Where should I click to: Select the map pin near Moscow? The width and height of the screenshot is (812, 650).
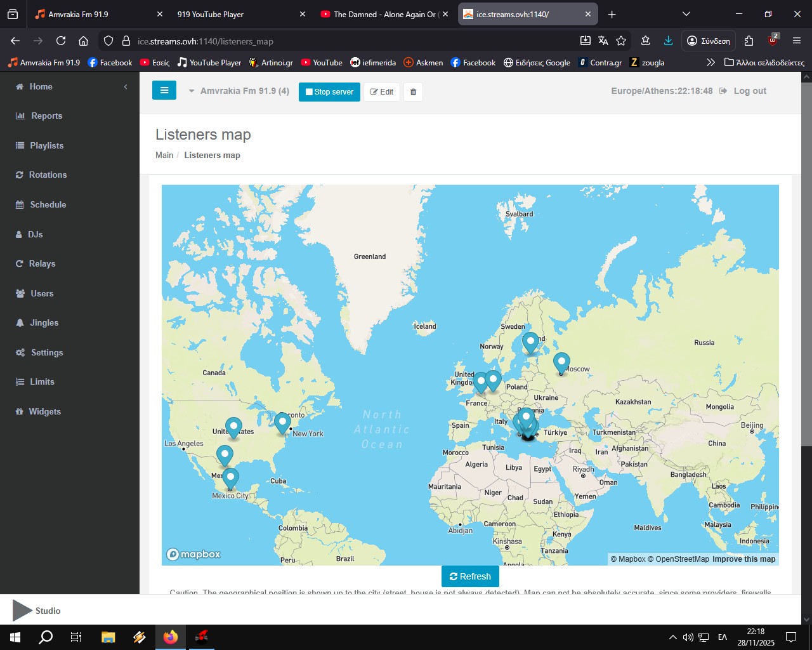click(x=561, y=362)
